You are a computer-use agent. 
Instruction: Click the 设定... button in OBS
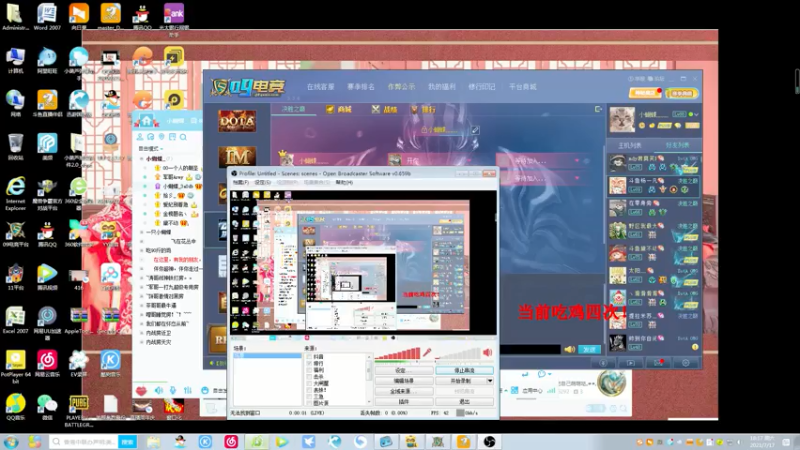click(x=404, y=370)
